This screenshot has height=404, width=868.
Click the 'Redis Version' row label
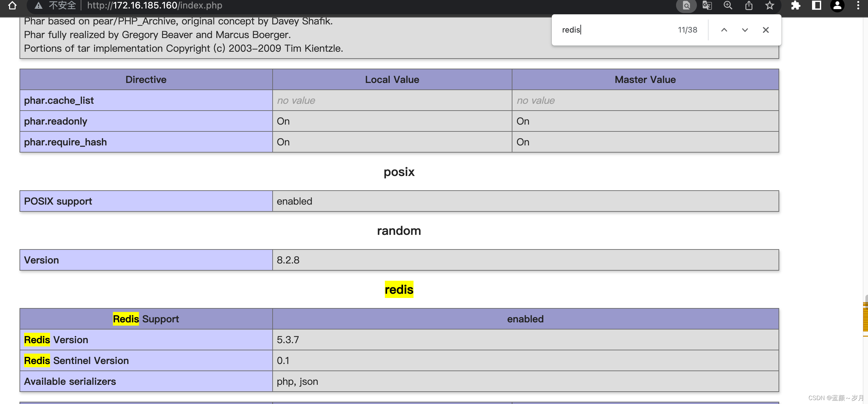(x=146, y=340)
